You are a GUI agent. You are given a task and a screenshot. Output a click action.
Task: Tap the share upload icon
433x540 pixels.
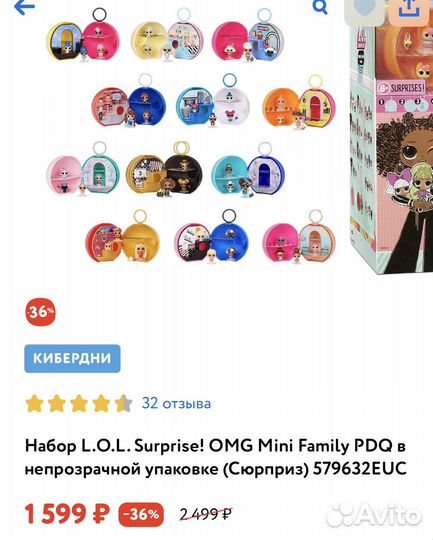(x=409, y=8)
